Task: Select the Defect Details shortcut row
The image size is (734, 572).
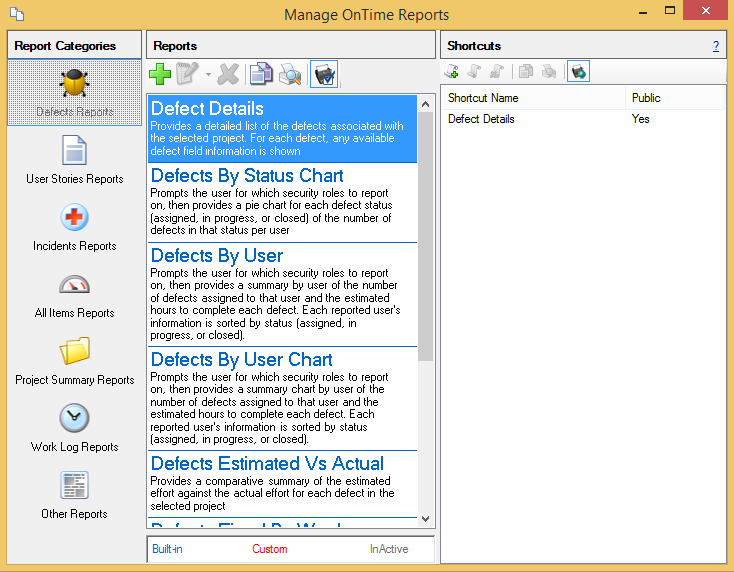Action: coord(583,119)
